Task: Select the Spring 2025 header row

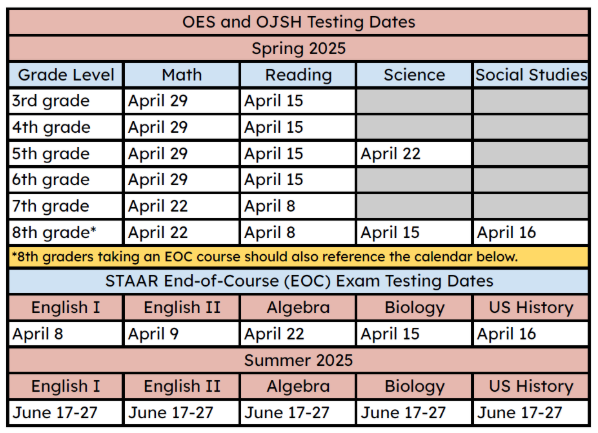Action: tap(299, 48)
